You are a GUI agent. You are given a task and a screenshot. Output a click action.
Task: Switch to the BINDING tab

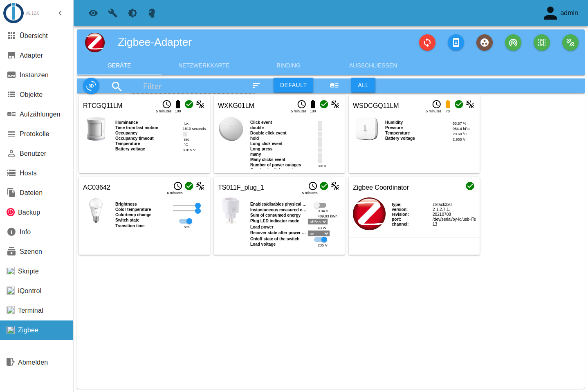coord(288,65)
